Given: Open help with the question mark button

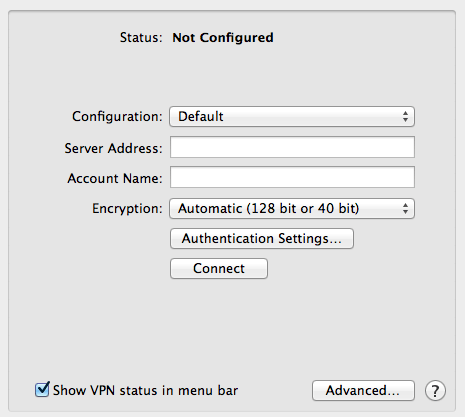Looking at the screenshot, I should 435,390.
